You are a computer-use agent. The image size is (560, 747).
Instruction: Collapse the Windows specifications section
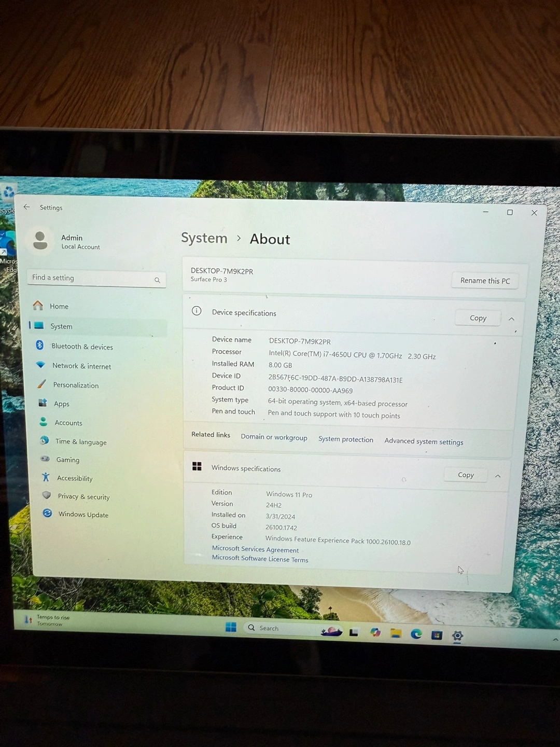click(x=498, y=476)
